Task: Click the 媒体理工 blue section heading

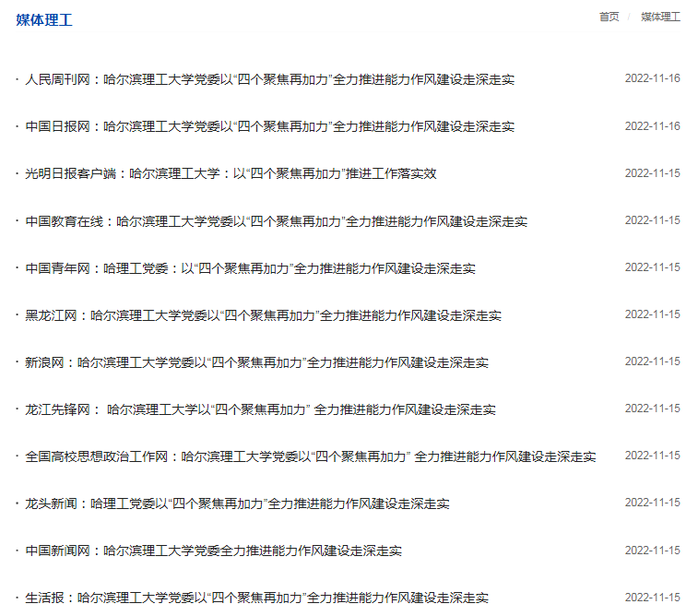Action: [44, 20]
